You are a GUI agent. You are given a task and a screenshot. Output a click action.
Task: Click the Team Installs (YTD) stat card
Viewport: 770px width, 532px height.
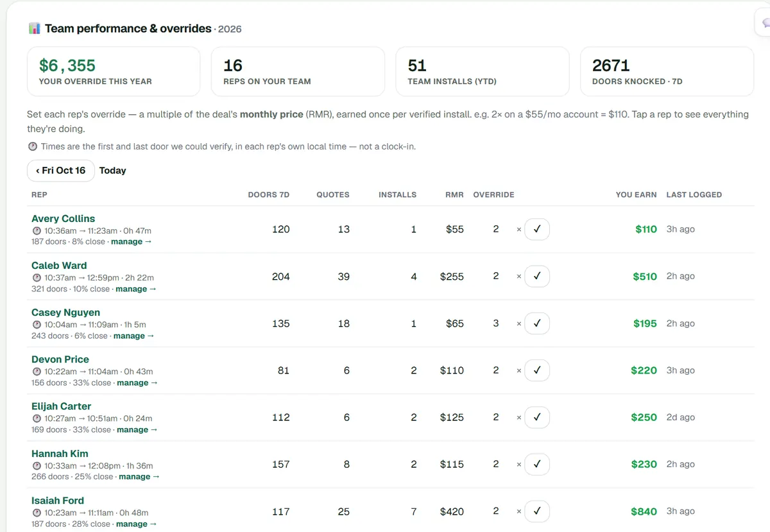click(483, 71)
